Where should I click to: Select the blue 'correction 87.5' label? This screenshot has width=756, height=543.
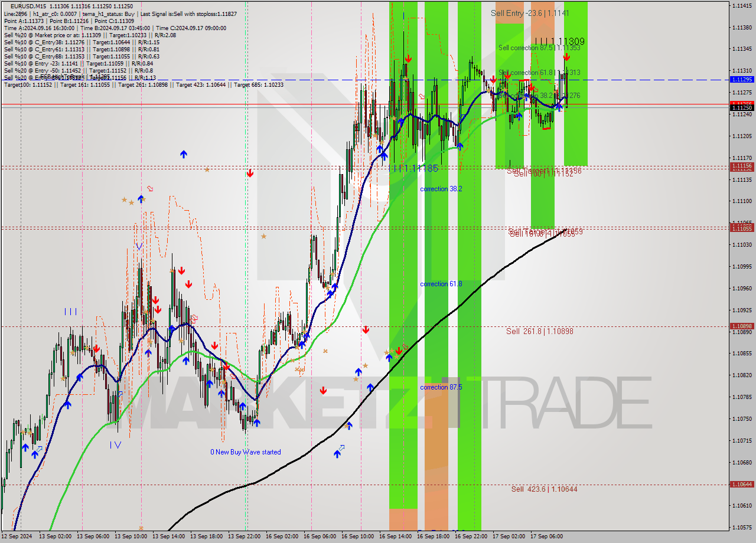[441, 387]
